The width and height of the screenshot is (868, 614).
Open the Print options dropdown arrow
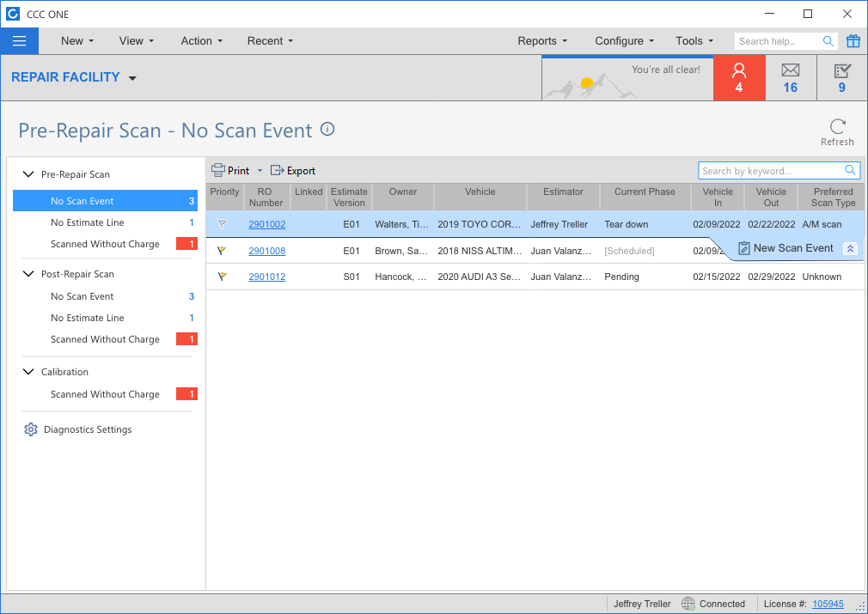[x=260, y=170]
